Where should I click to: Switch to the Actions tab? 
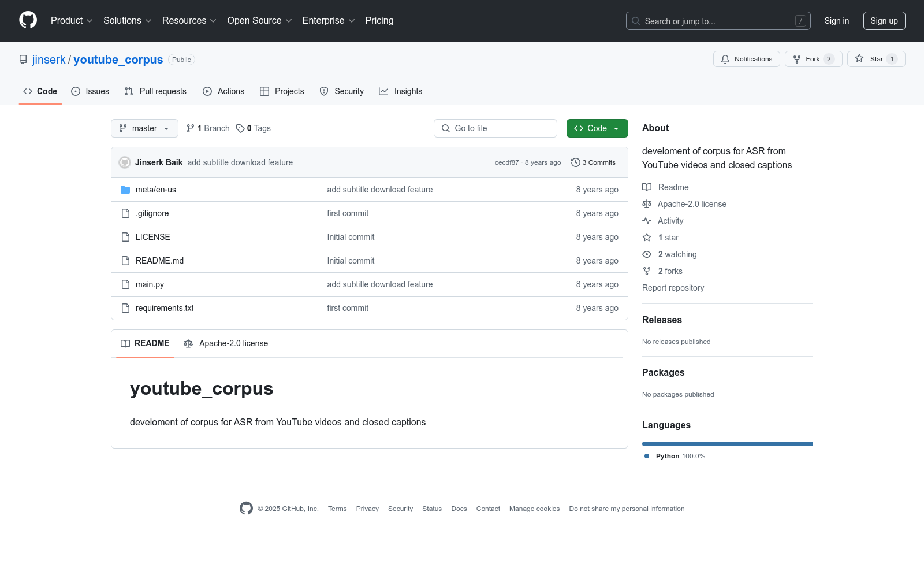[x=223, y=91]
